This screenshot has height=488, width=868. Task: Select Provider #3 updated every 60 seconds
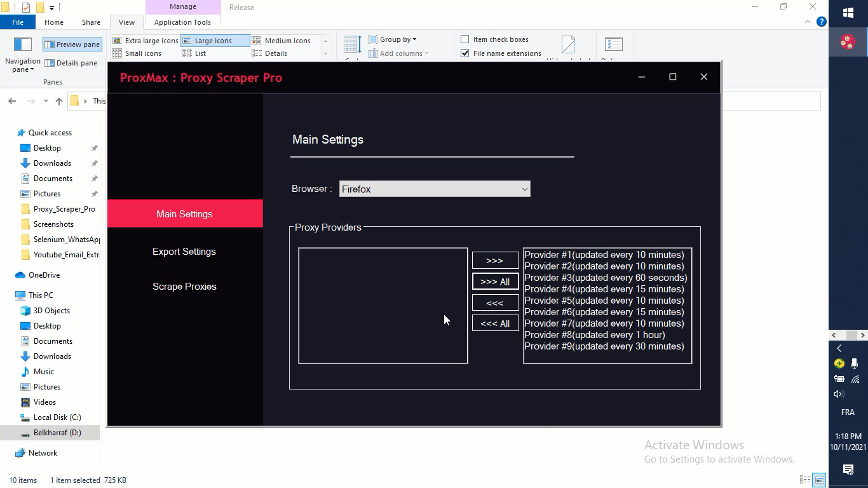pos(606,278)
